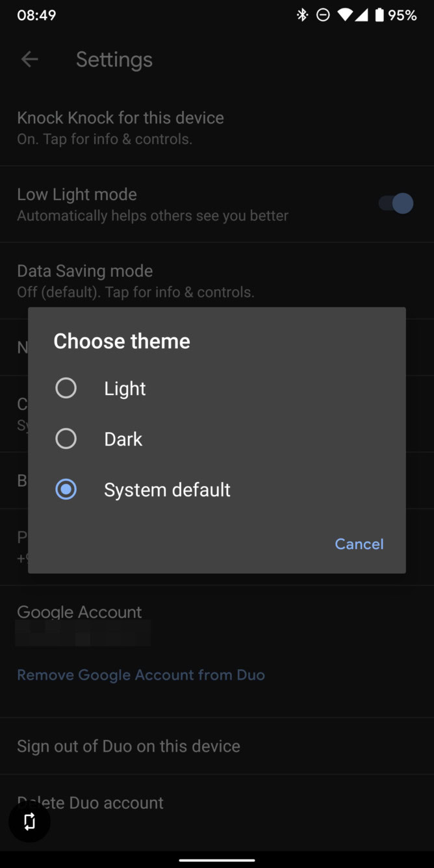Tap Sign out of Duo on this device
Screen dimensions: 434x868
(x=129, y=746)
